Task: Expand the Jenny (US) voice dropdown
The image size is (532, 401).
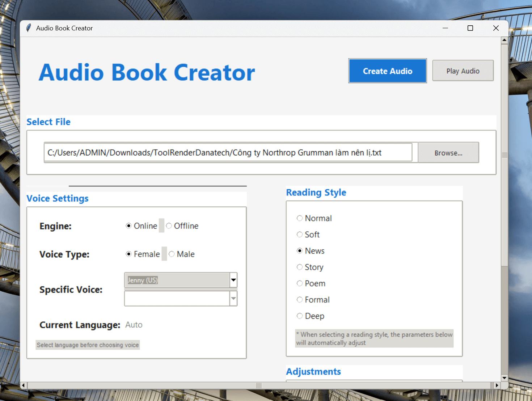Action: 233,280
